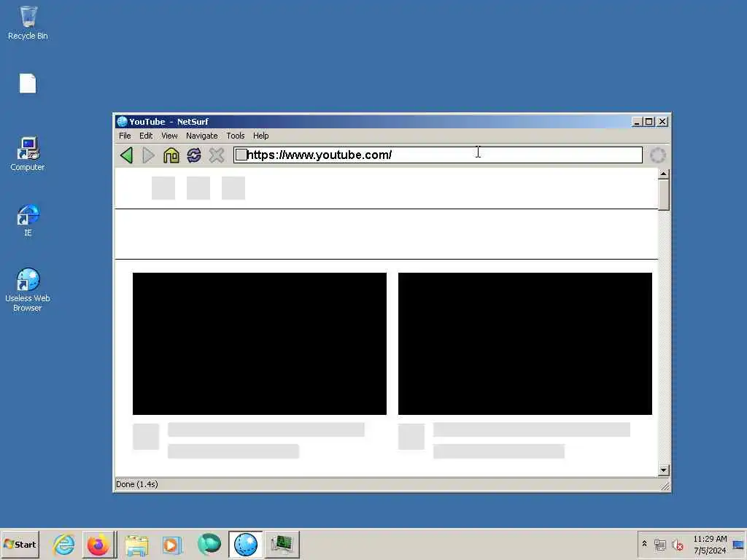Viewport: 747px width, 560px height.
Task: Minimize the NetSurf window
Action: pyautogui.click(x=637, y=122)
